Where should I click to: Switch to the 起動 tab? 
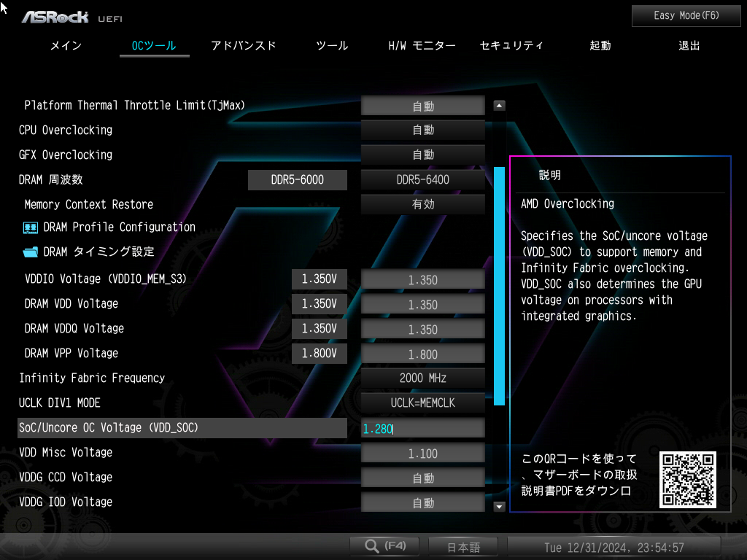coord(600,46)
